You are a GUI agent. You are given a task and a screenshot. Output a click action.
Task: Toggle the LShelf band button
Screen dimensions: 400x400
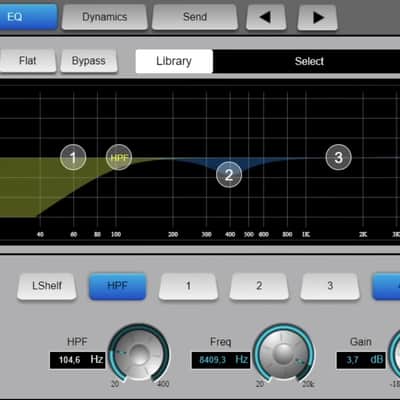[x=47, y=286]
